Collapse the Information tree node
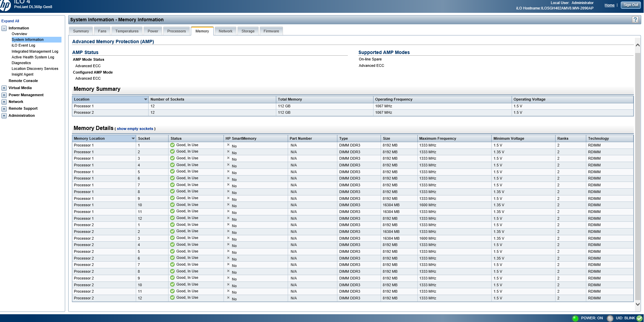The height and width of the screenshot is (322, 644). point(4,28)
